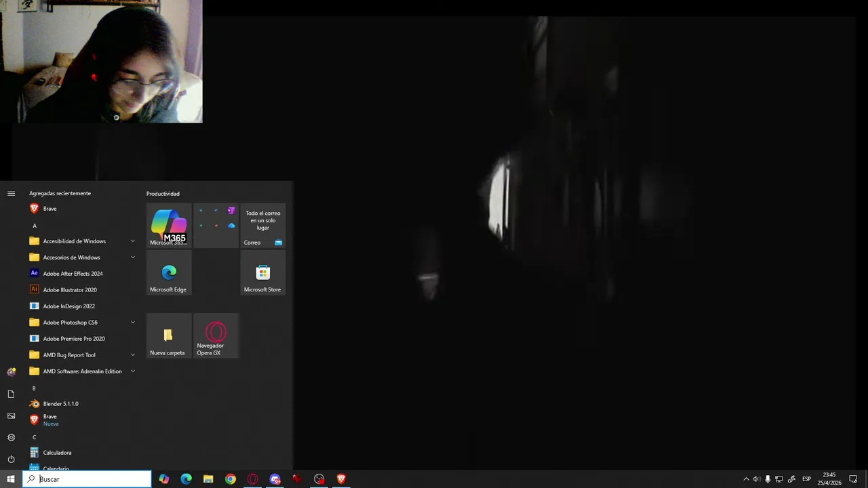The height and width of the screenshot is (488, 868).
Task: Open the volume control in system tray
Action: [757, 479]
